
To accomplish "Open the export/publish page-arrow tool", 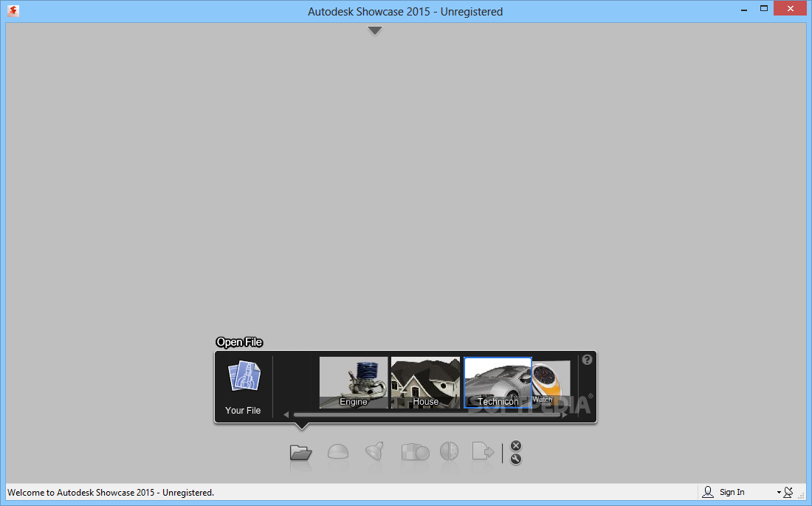I will coord(483,451).
